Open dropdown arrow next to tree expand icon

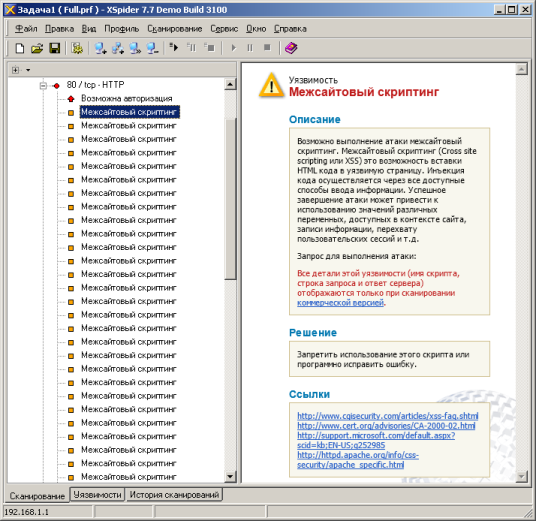(x=28, y=70)
